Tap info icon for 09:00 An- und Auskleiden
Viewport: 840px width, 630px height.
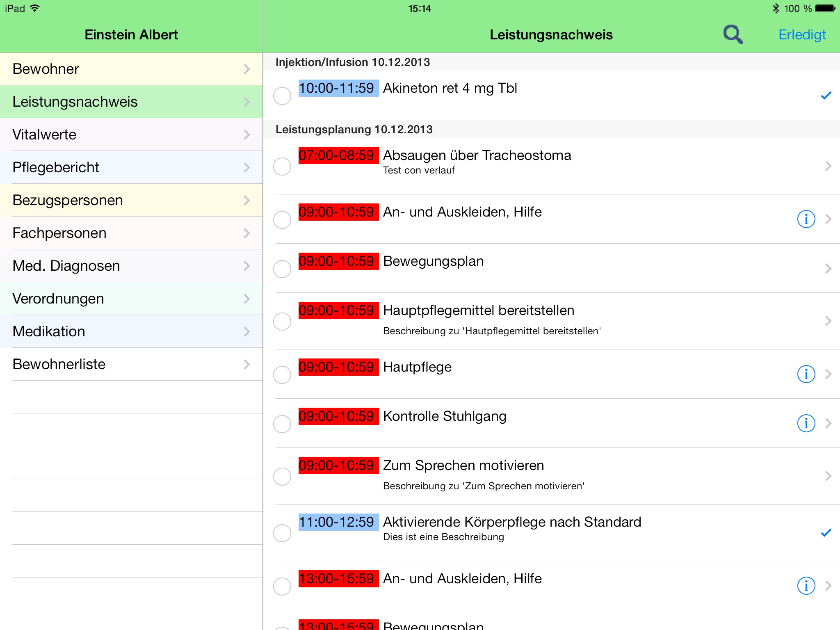tap(806, 219)
